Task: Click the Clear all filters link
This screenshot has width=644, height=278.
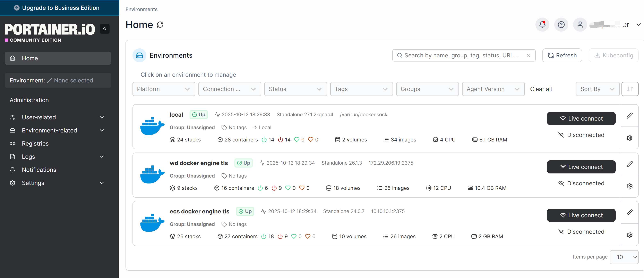Action: [x=541, y=89]
